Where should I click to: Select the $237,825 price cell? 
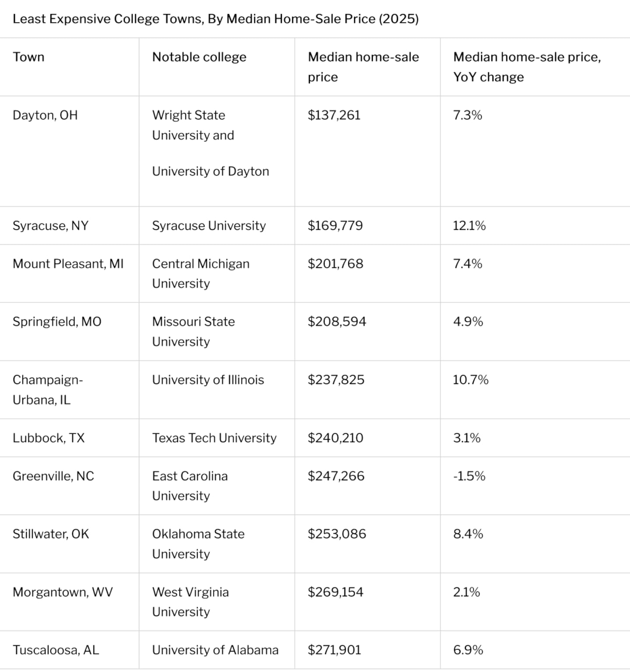click(336, 380)
